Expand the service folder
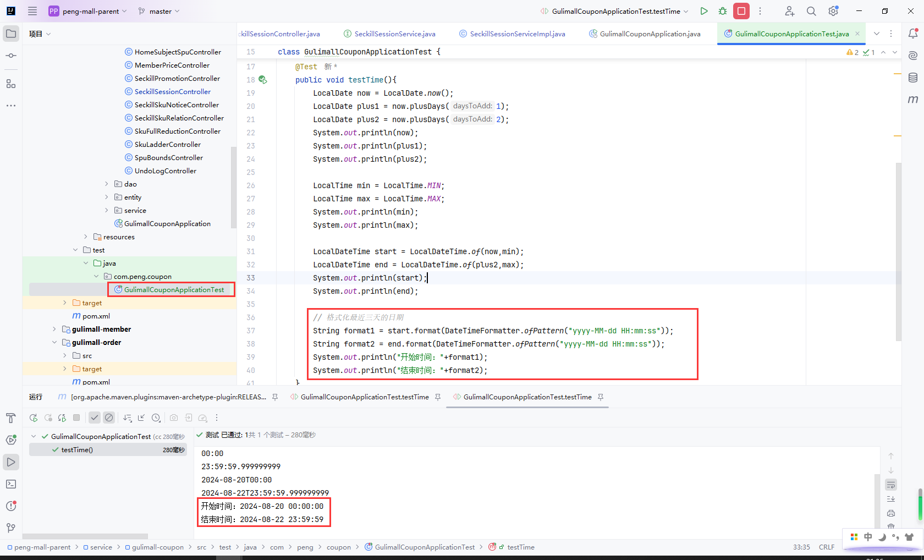The height and width of the screenshot is (560, 924). [107, 211]
